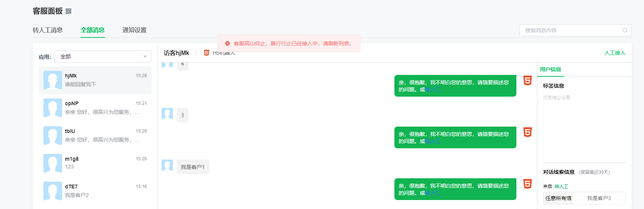Open the QR code icon beside 客服面板
Screen dimensions: 644x209
tap(68, 11)
